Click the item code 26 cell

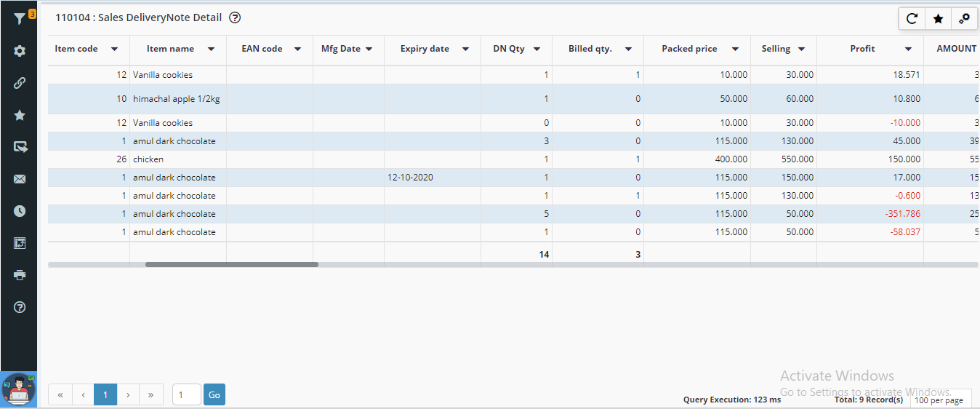(89, 159)
